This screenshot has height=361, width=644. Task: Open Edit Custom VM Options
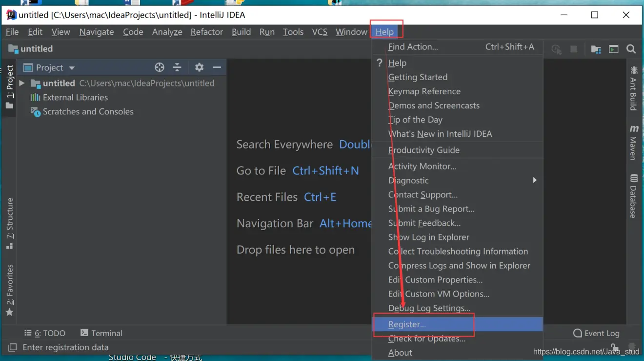tap(458, 294)
